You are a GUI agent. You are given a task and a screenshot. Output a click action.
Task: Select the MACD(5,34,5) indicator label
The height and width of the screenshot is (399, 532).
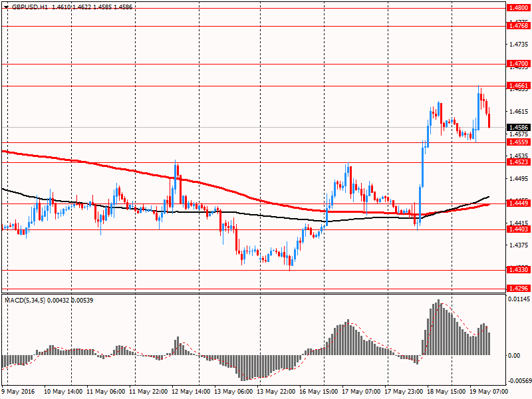[x=25, y=301]
